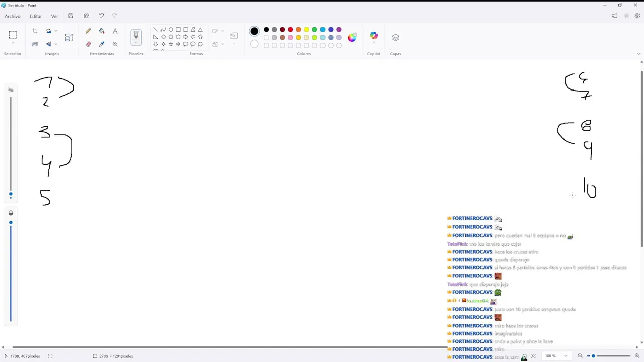The width and height of the screenshot is (644, 362).
Task: Click the fit to window icon
Action: [x=533, y=356]
